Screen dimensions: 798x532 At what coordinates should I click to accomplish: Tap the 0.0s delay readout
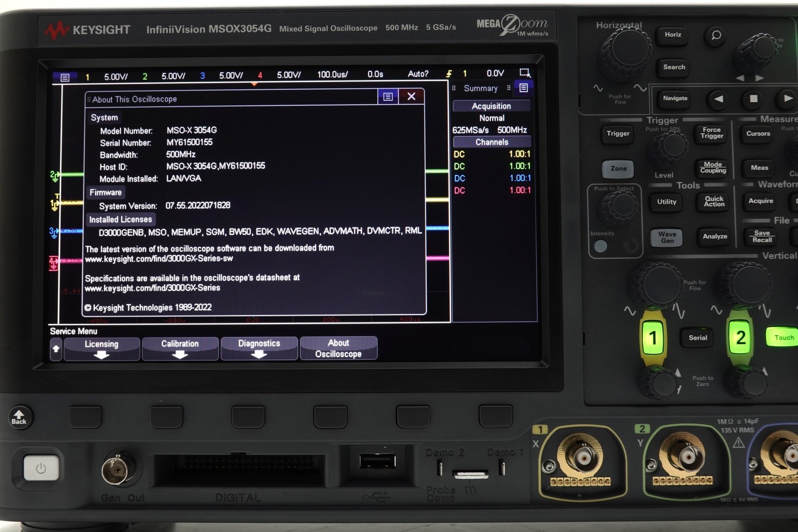(376, 74)
